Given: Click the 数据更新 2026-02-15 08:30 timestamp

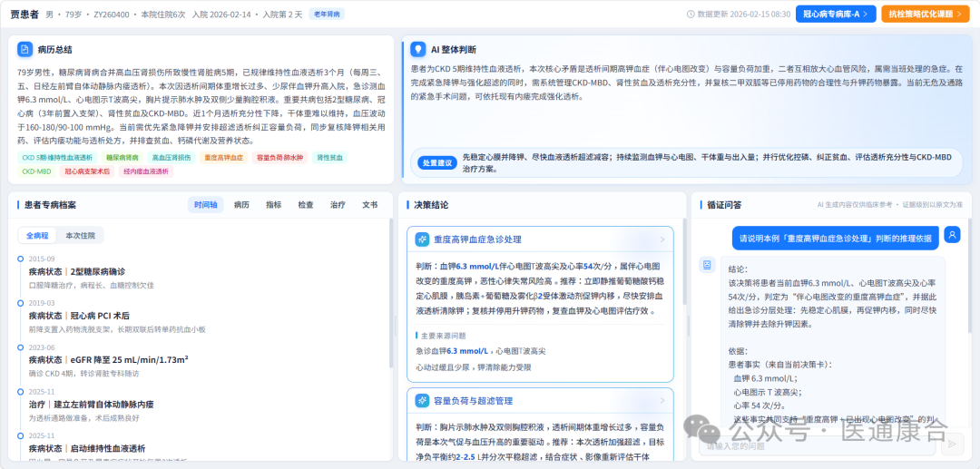Looking at the screenshot, I should point(744,14).
